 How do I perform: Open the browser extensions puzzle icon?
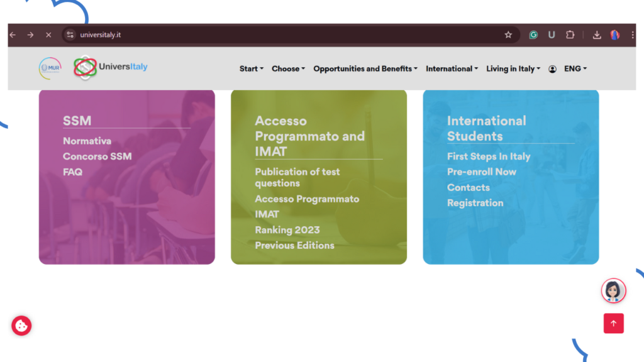pyautogui.click(x=570, y=35)
